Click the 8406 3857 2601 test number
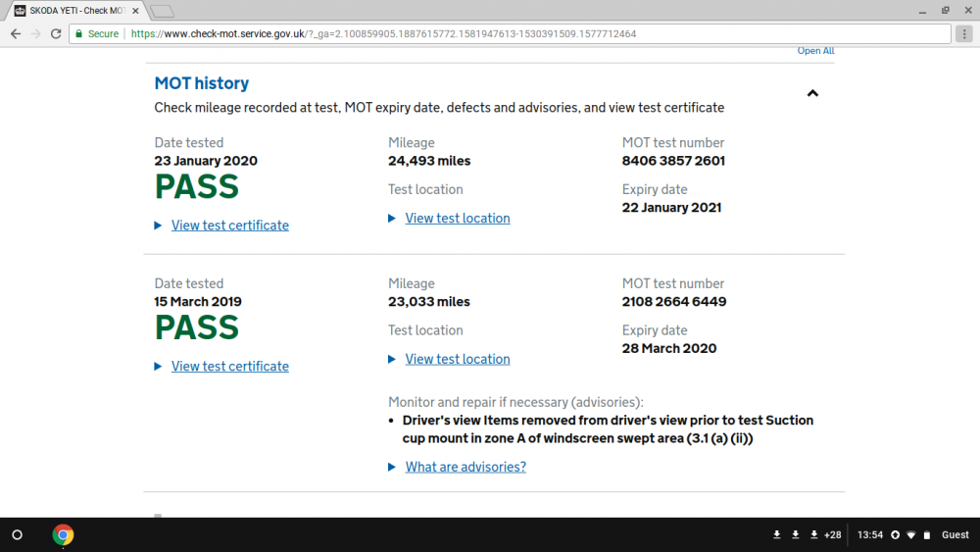Screen dimensions: 980x552 tap(673, 161)
